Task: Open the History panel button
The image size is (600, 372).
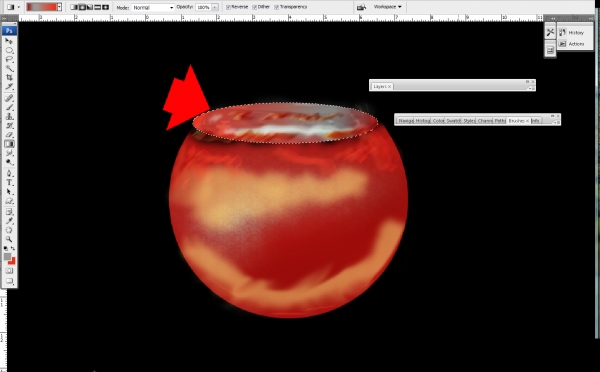Action: pos(572,33)
